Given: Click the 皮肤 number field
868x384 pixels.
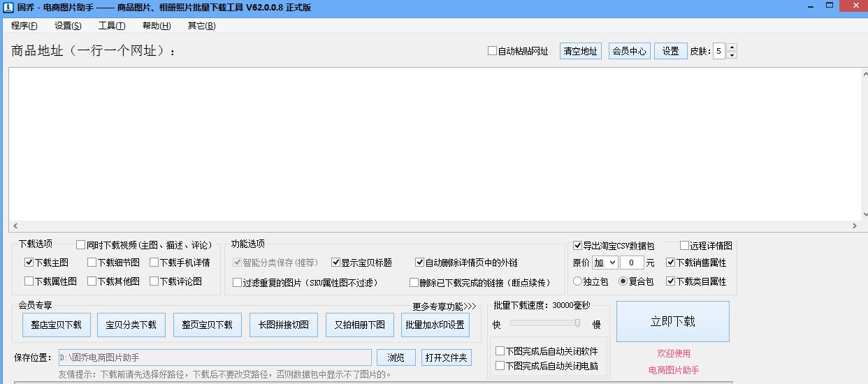Looking at the screenshot, I should [x=719, y=51].
